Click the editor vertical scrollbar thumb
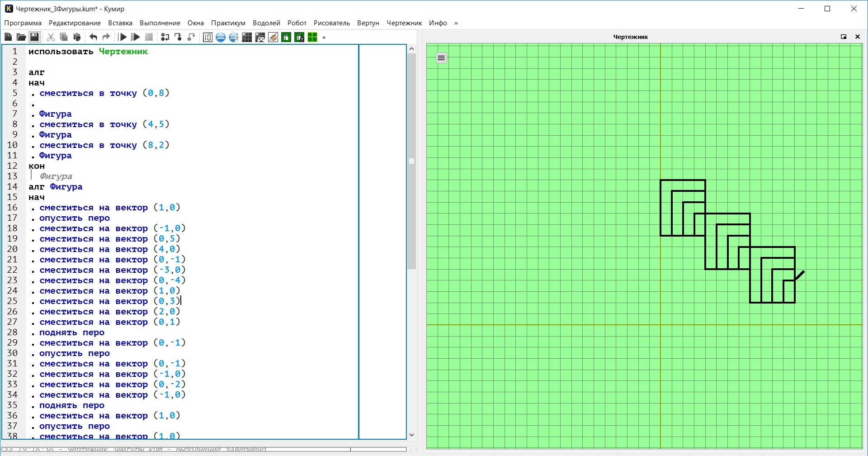868x456 pixels. point(411,161)
